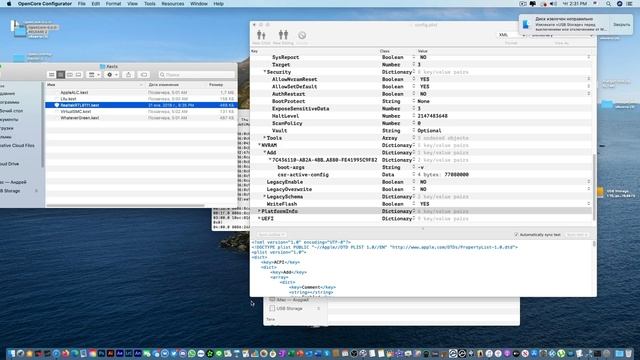The height and width of the screenshot is (360, 640).
Task: Open the WriteFlash YES value popup
Action: pos(589,204)
